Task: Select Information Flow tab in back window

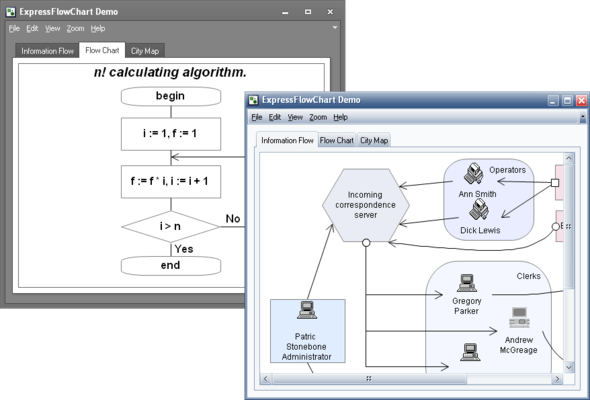Action: pos(47,51)
